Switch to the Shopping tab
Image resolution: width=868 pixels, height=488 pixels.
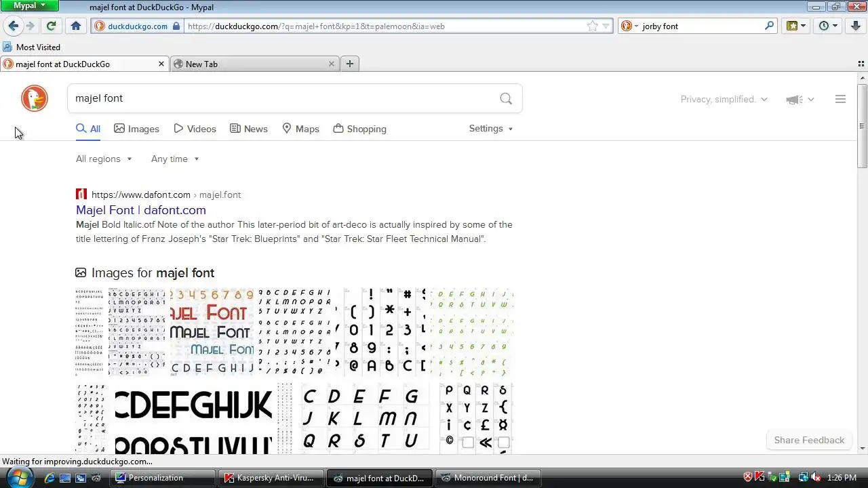(x=359, y=129)
